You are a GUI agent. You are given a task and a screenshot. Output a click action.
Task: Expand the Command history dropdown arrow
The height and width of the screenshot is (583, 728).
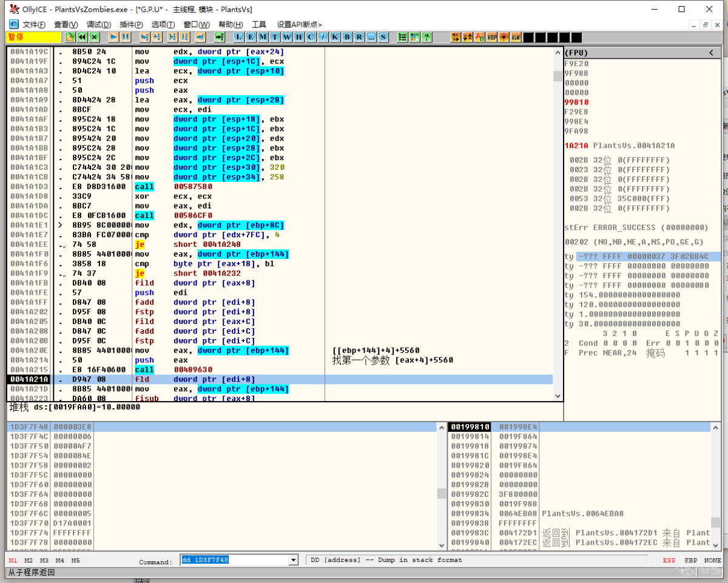click(294, 561)
